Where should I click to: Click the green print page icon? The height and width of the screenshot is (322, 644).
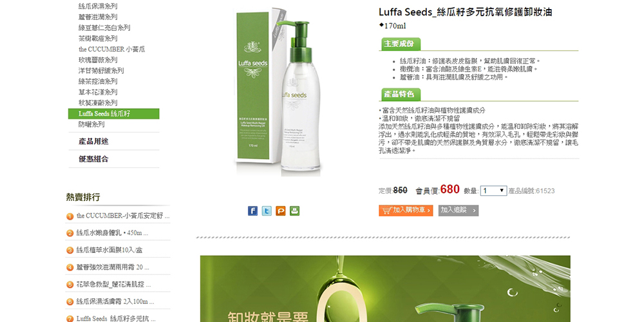[x=294, y=211]
